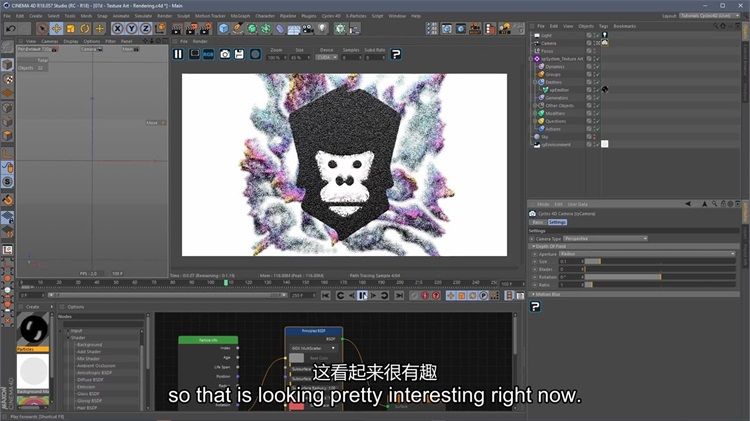The height and width of the screenshot is (421, 750).
Task: Open Object Manager Tags menu
Action: click(604, 26)
